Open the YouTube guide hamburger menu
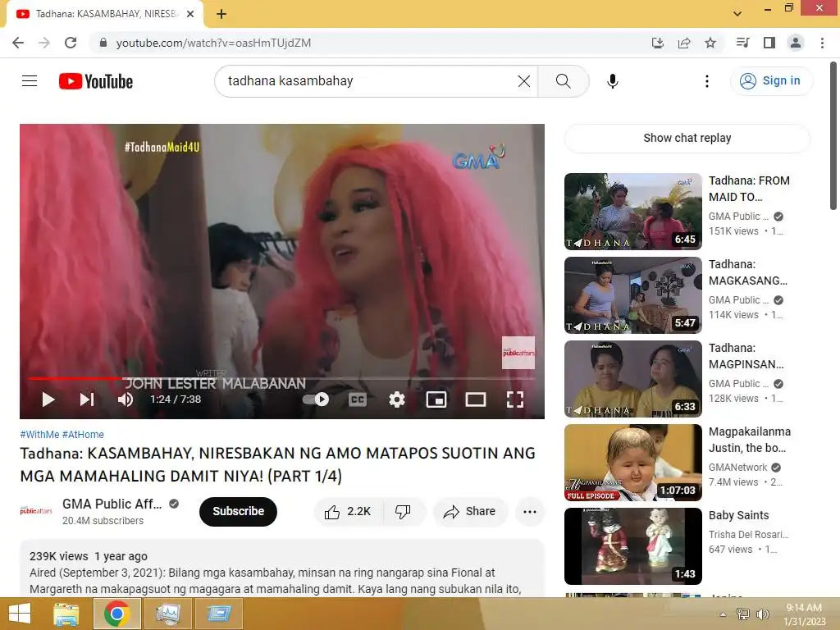The image size is (840, 630). pyautogui.click(x=30, y=81)
